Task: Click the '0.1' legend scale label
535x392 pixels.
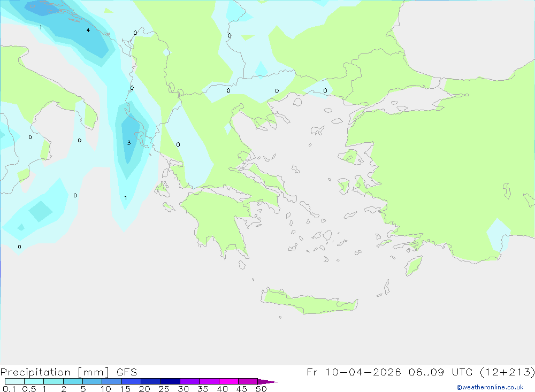Action: coord(9,389)
